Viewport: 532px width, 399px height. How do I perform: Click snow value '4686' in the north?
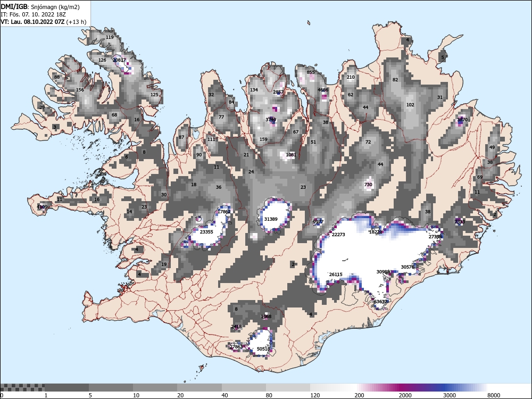click(x=323, y=90)
